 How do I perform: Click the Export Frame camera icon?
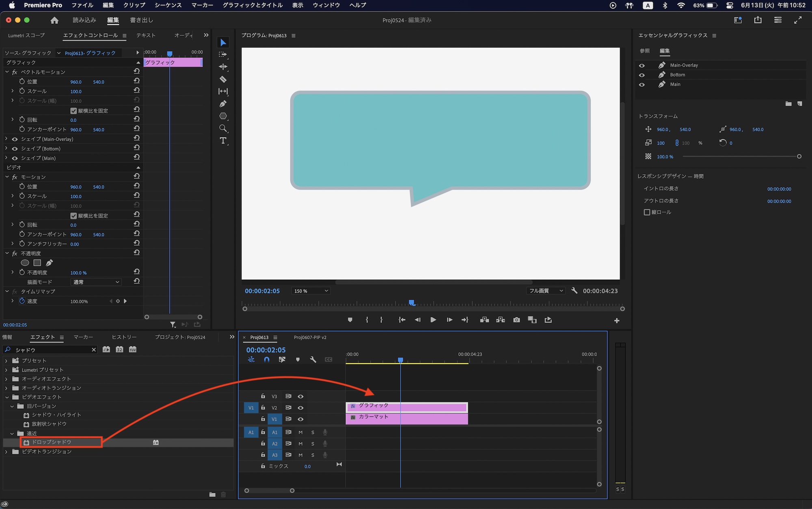pyautogui.click(x=516, y=320)
